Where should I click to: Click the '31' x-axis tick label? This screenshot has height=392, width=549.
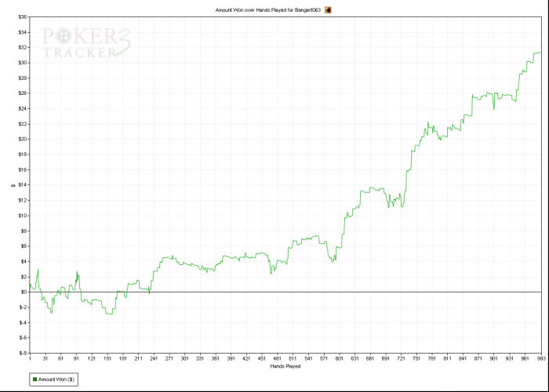click(x=45, y=359)
